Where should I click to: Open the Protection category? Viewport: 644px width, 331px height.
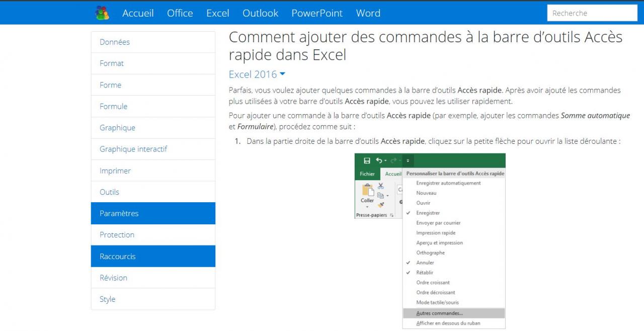[153, 234]
